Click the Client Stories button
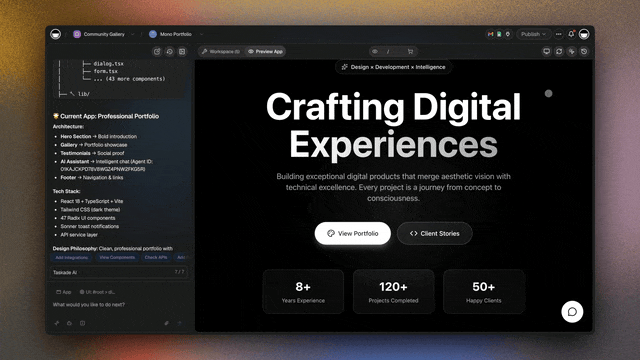Screen dimensions: 640x360 (x=434, y=233)
